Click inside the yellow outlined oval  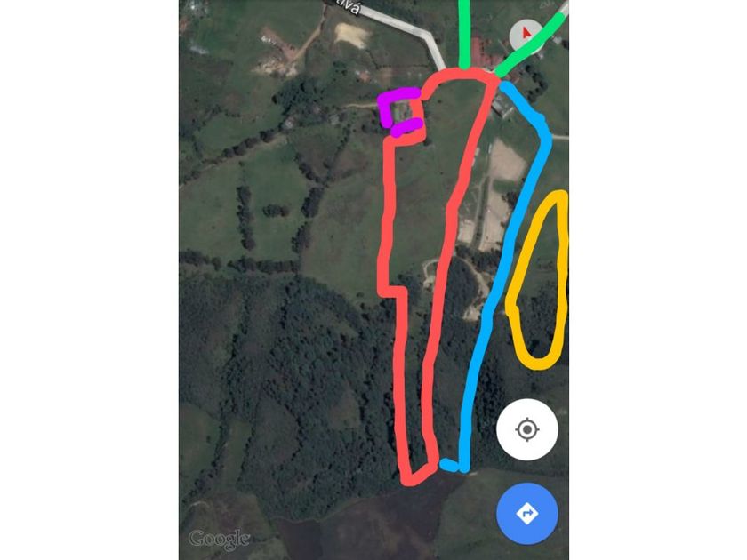pyautogui.click(x=538, y=281)
